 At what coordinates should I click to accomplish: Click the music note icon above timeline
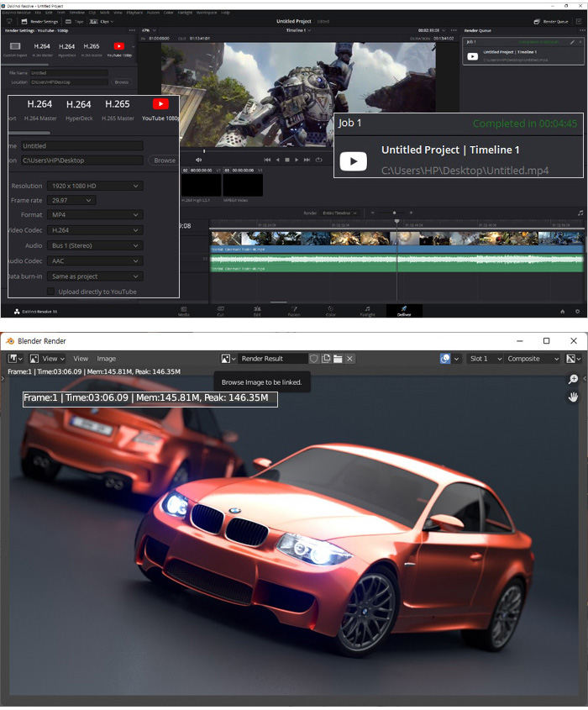(580, 213)
